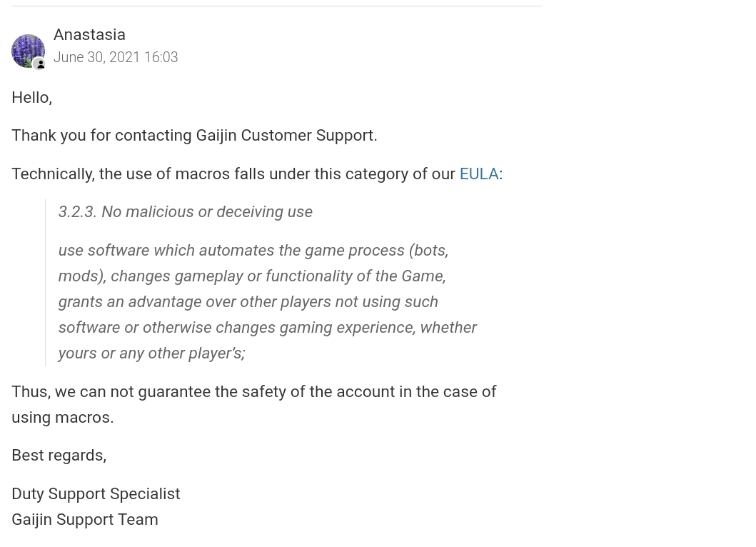Click quoted line 'use software which automates'
Image resolution: width=756 pixels, height=547 pixels.
pos(253,251)
